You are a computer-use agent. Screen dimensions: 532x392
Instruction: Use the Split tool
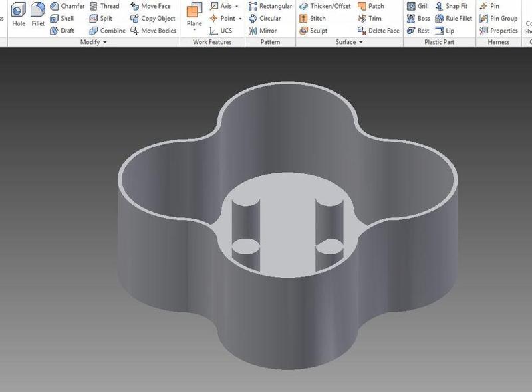click(101, 19)
